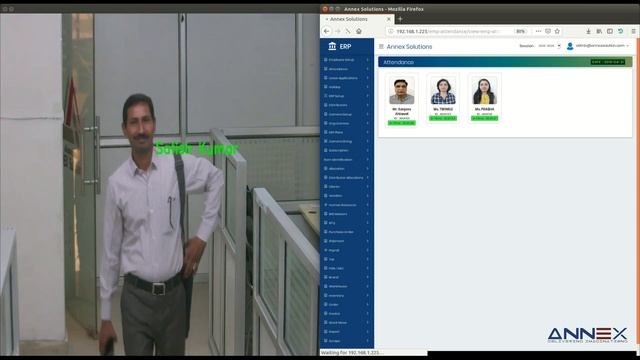Expand chevron beside Inventory
The width and height of the screenshot is (640, 360).
point(367,296)
